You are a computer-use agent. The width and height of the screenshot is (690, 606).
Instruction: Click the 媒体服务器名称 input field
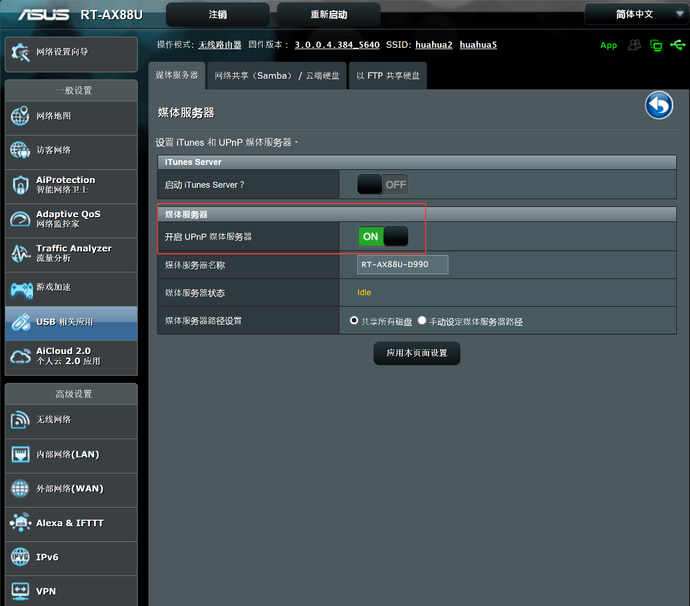[403, 264]
